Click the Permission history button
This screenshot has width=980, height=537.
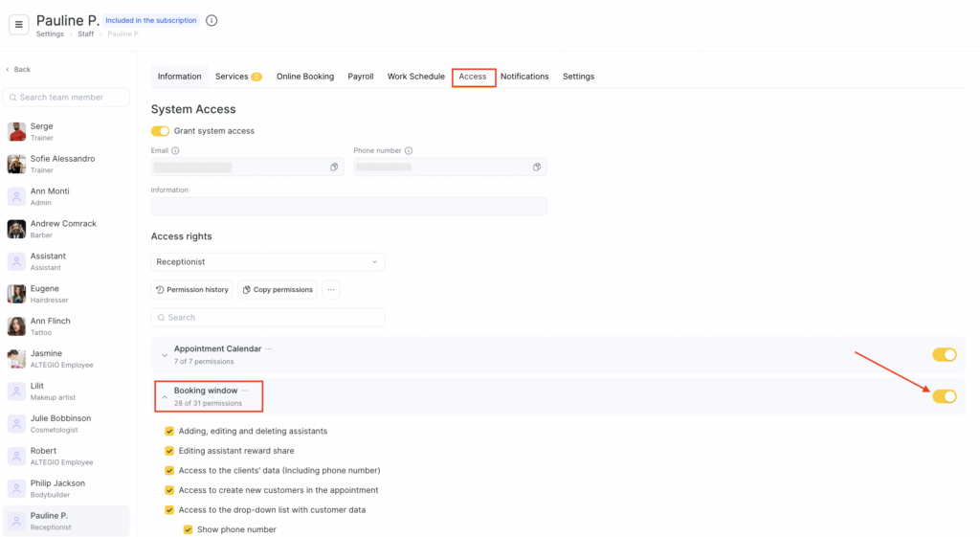192,289
